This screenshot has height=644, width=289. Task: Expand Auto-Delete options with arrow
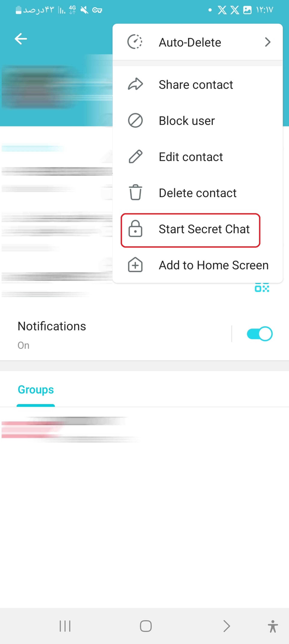tap(268, 42)
